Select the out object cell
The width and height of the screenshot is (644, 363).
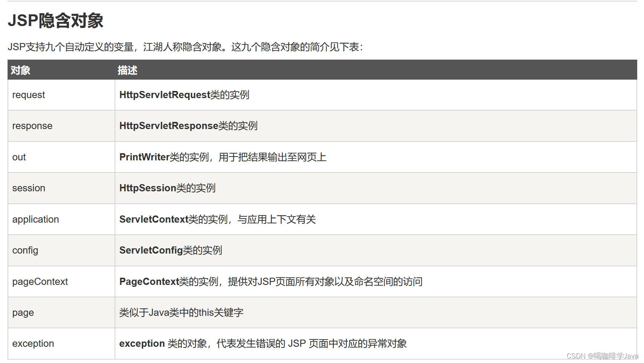click(19, 157)
